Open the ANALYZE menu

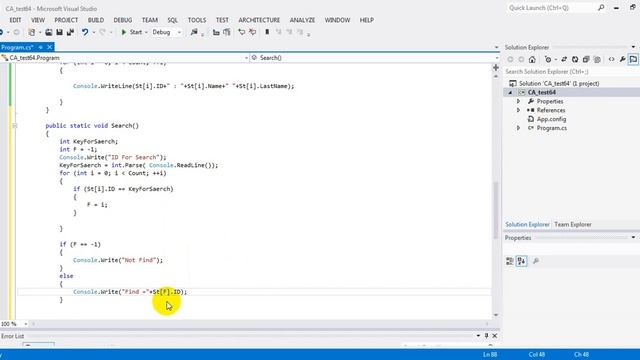302,20
